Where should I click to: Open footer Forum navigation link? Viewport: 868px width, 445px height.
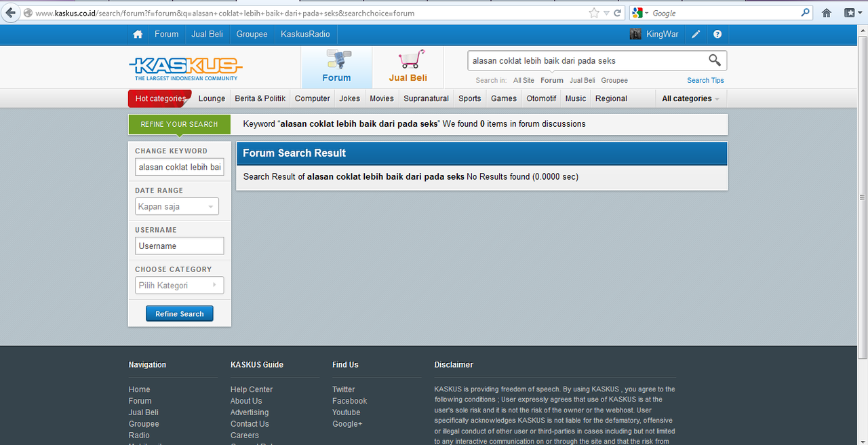coord(140,401)
